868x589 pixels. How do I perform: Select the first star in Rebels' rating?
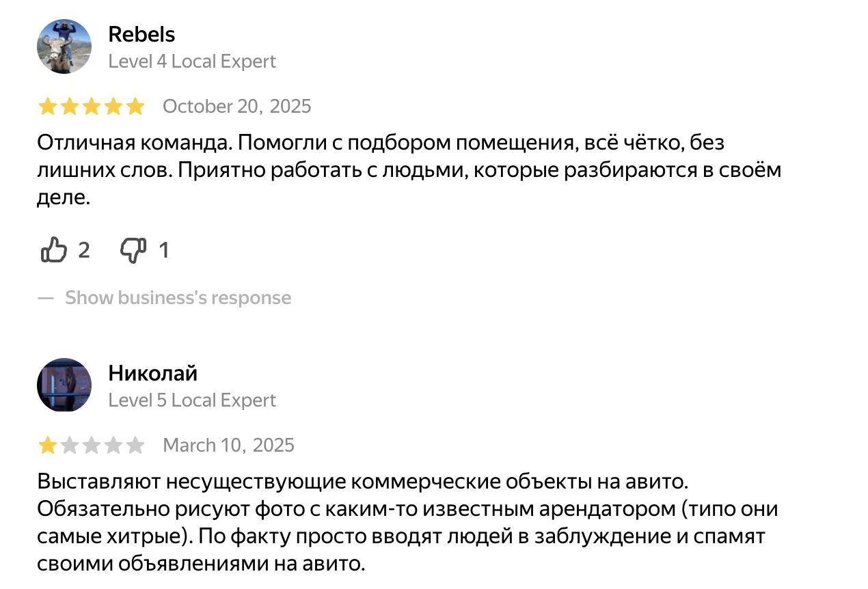pos(49,106)
